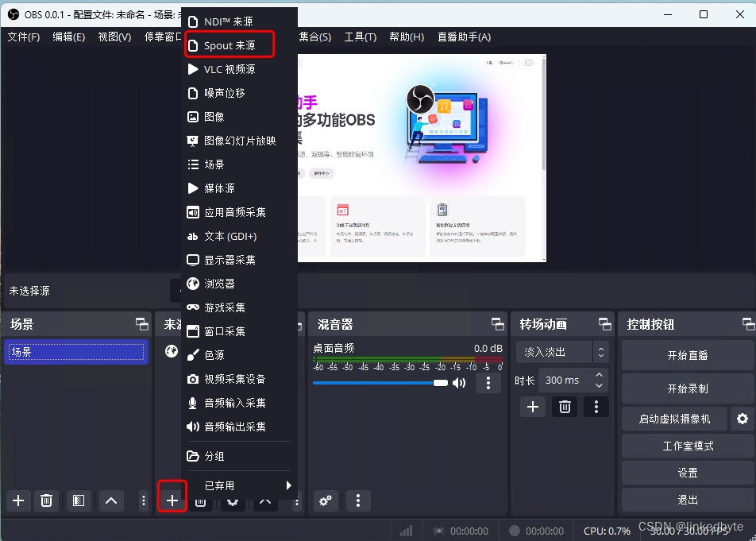
Task: Open the 工具(T) menu
Action: point(361,37)
